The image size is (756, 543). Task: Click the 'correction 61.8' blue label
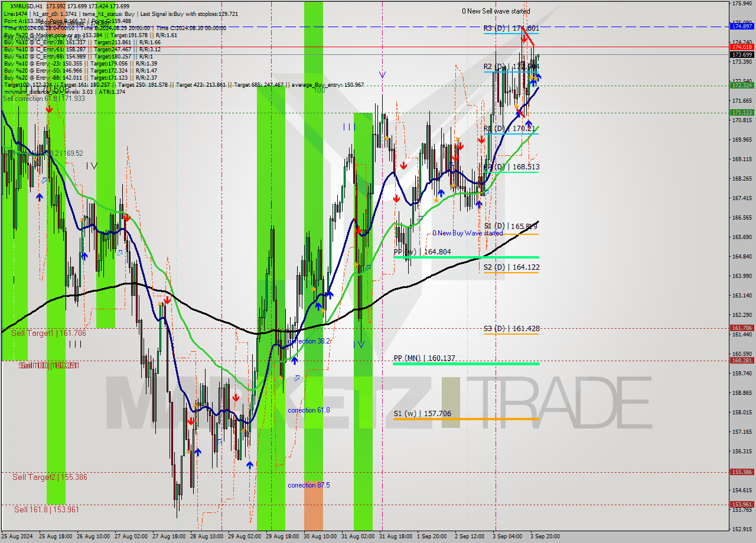click(308, 410)
